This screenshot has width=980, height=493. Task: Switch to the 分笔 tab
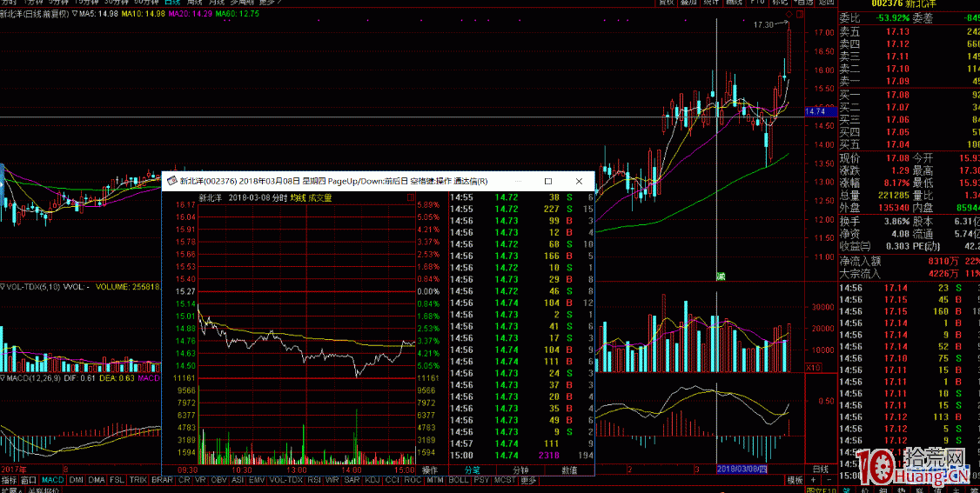point(473,470)
